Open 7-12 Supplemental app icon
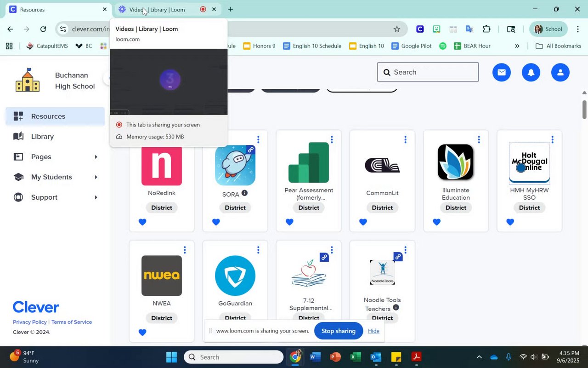 pos(309,273)
